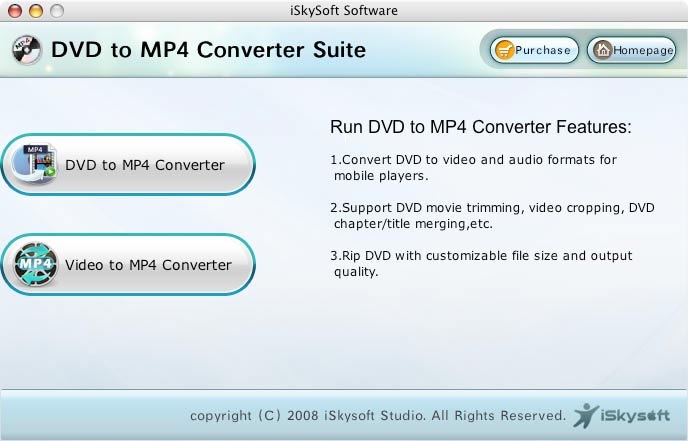Click the copyright 2008 iSkysoft Studio text
Viewport: 688px width, 441px height.
[x=378, y=416]
